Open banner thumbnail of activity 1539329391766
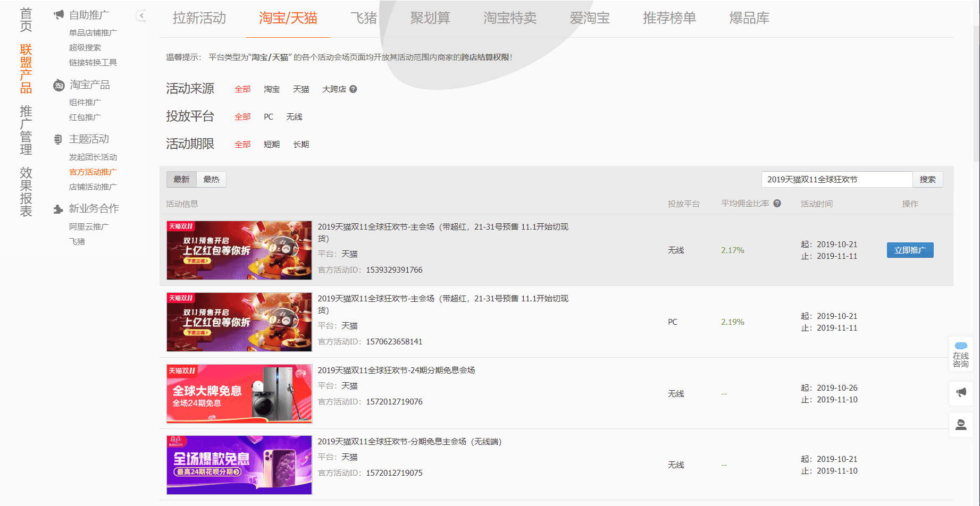 tap(239, 250)
